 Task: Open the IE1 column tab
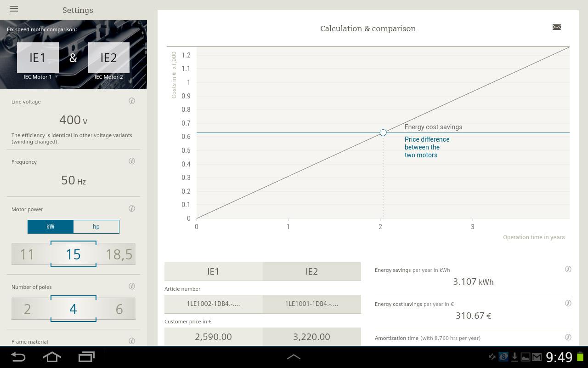click(x=214, y=271)
